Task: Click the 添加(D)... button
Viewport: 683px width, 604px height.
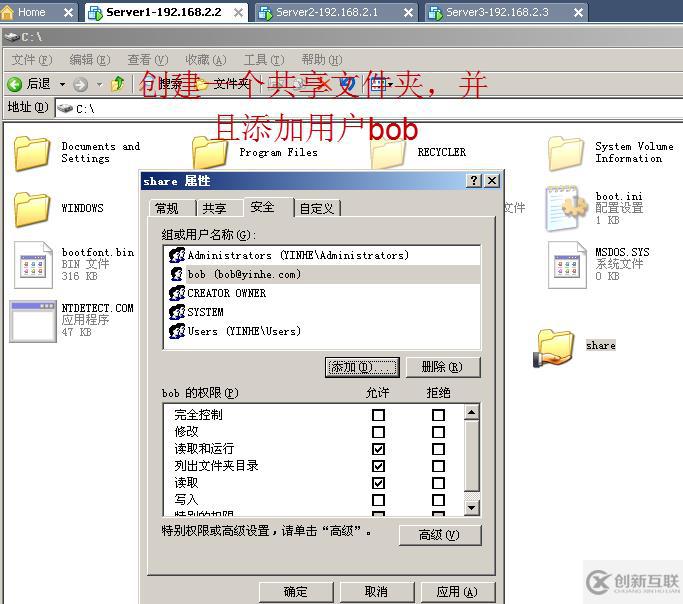Action: pyautogui.click(x=362, y=367)
